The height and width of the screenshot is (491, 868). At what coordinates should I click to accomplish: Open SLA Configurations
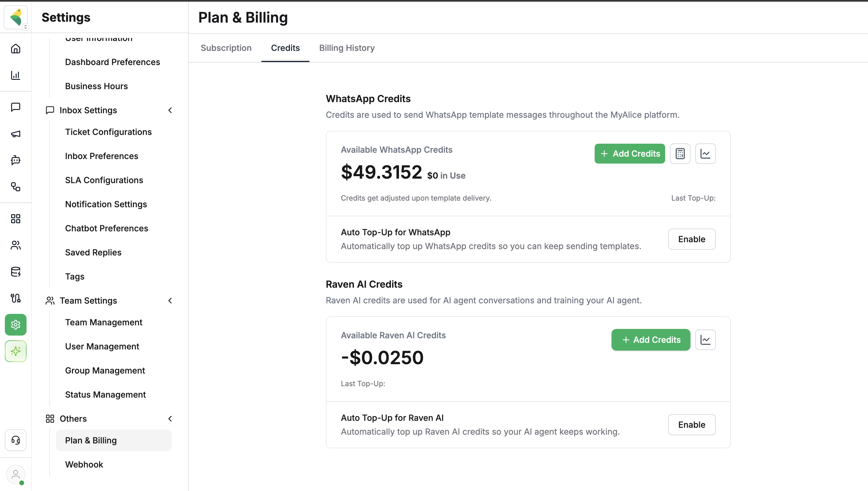(x=104, y=180)
